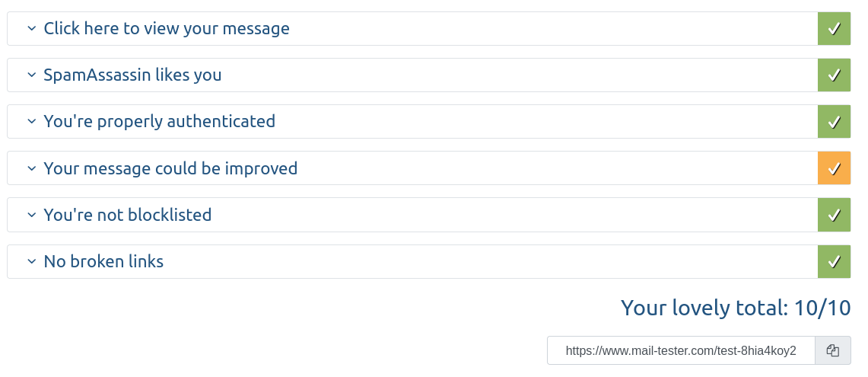Expand chevron beside SpamAssassin likes you

(31, 75)
